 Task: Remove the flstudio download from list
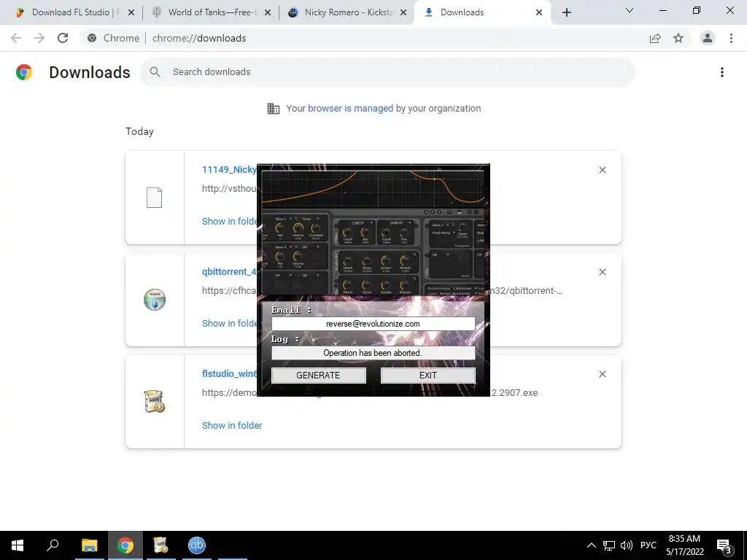603,374
